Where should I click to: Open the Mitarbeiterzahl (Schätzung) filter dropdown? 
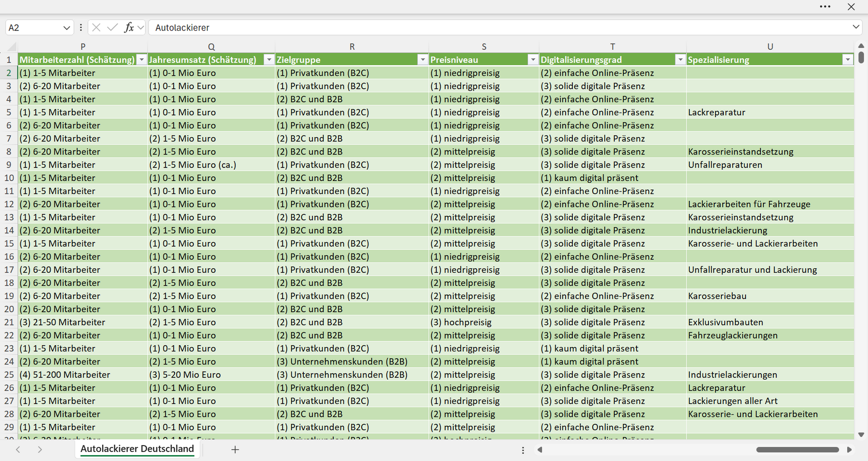point(142,60)
